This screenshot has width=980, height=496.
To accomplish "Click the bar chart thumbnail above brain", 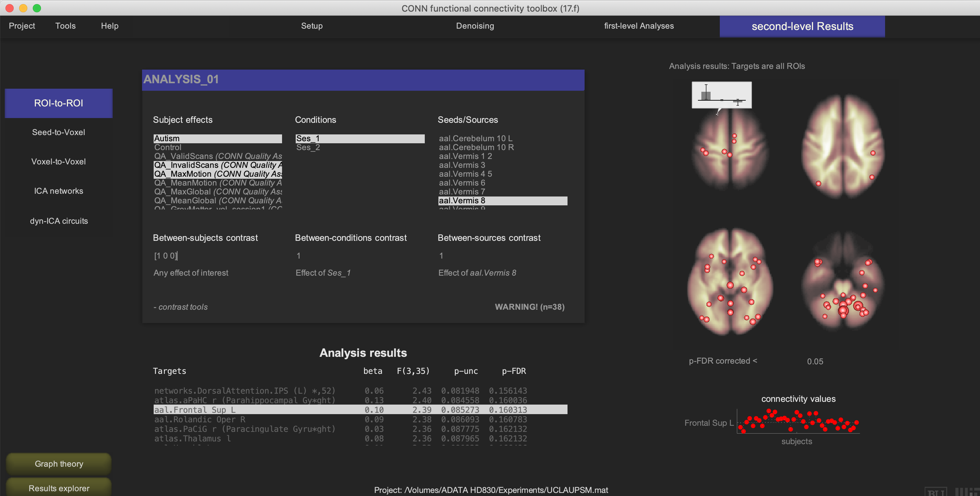I will pos(721,95).
